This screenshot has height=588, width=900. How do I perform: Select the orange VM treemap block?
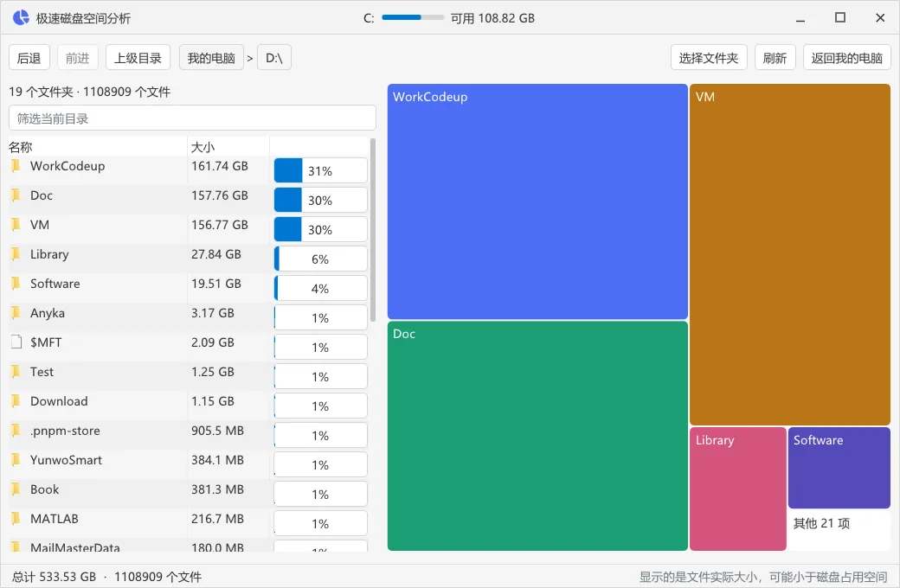[790, 255]
